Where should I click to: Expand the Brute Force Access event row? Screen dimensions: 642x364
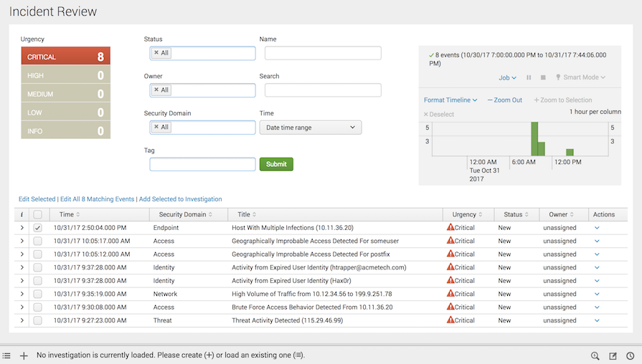coord(22,307)
